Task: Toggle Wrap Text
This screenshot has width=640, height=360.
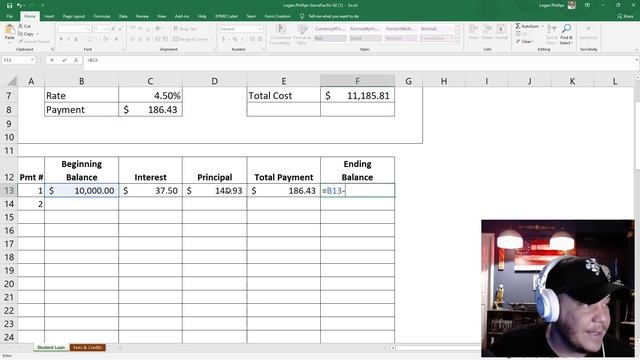Action: (185, 29)
